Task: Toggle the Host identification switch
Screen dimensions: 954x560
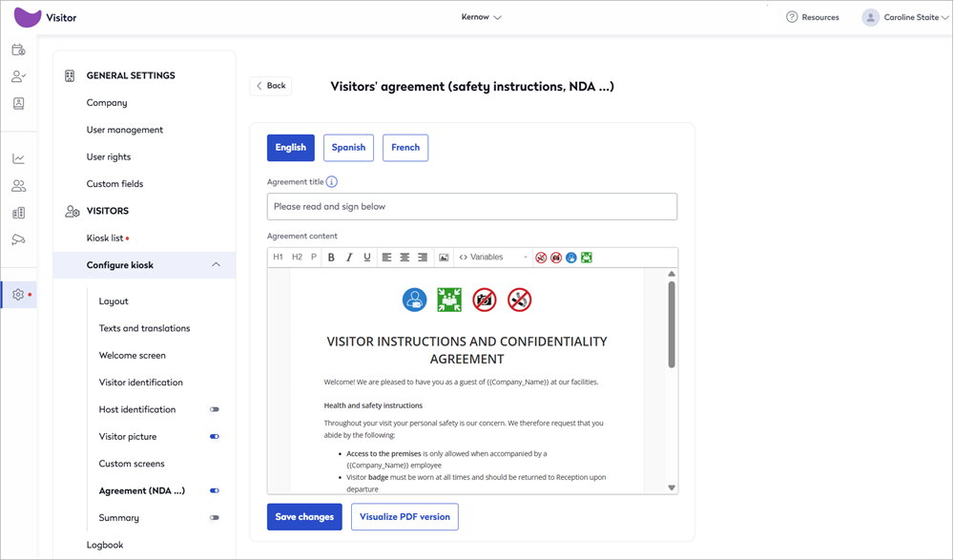Action: pyautogui.click(x=215, y=409)
